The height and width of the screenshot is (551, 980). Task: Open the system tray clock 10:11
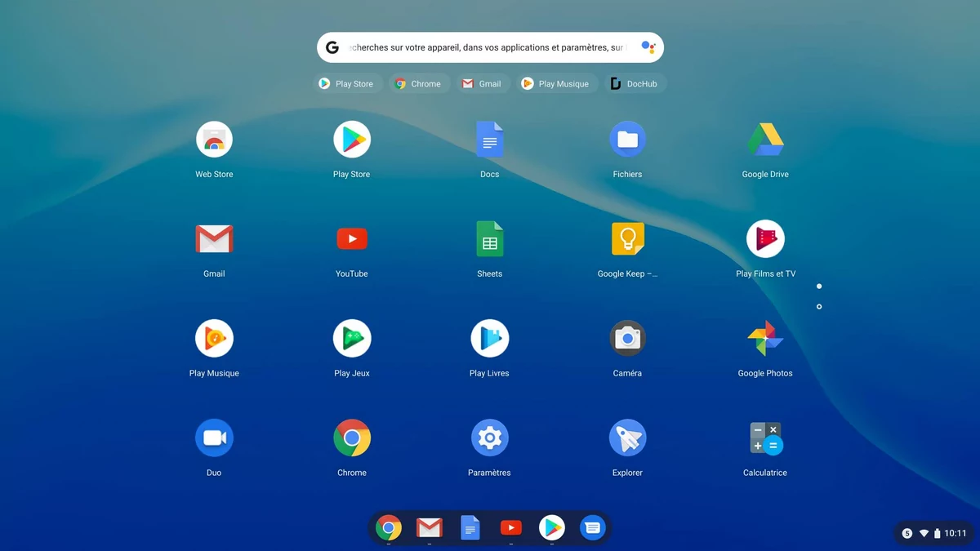pyautogui.click(x=955, y=534)
